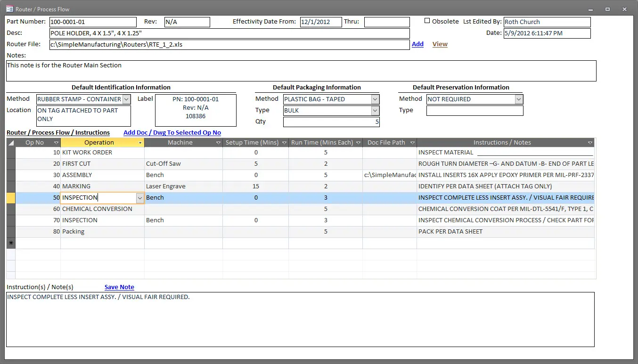
Task: Select the new record row marker
Action: 11,243
